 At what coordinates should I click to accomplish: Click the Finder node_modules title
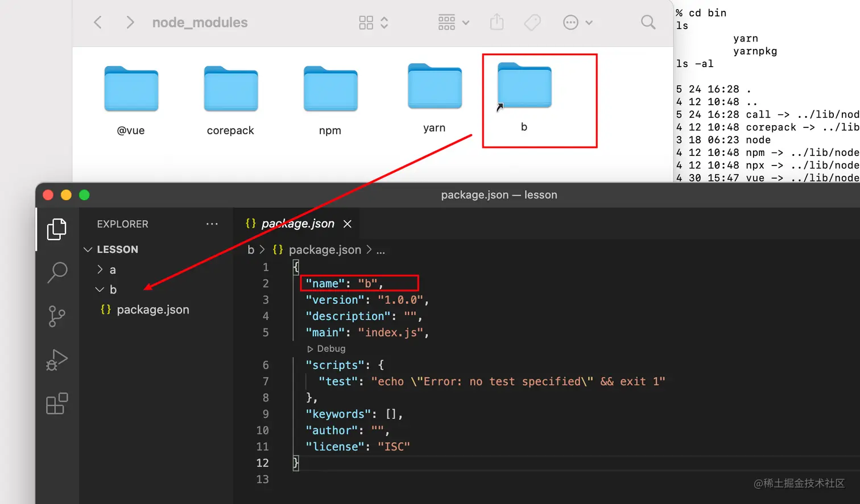(200, 22)
